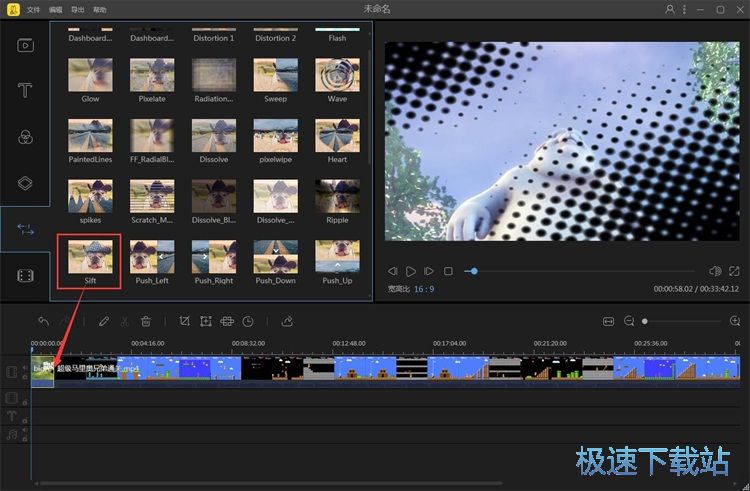
Task: Set clip duration with clock icon
Action: click(248, 321)
